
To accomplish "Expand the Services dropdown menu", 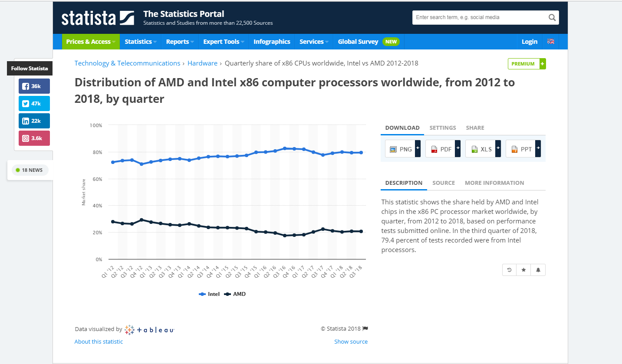I will pos(314,42).
